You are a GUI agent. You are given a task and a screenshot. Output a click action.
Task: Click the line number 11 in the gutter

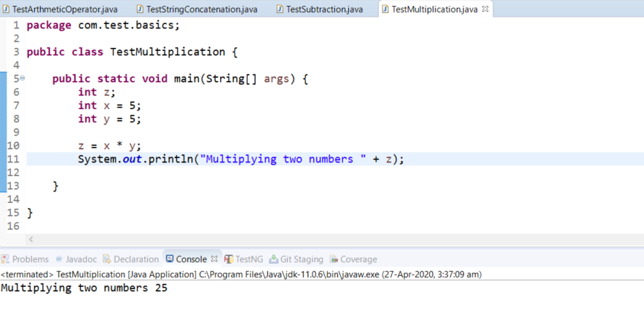click(x=12, y=159)
